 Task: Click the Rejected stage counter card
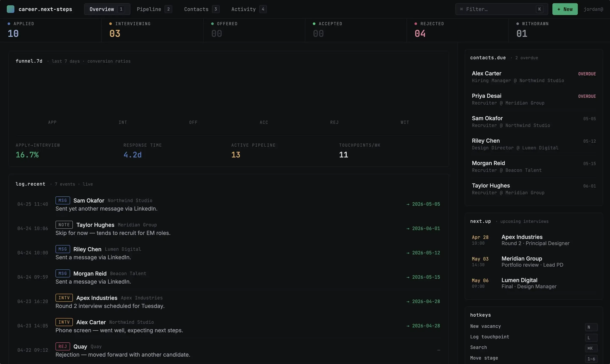(457, 30)
